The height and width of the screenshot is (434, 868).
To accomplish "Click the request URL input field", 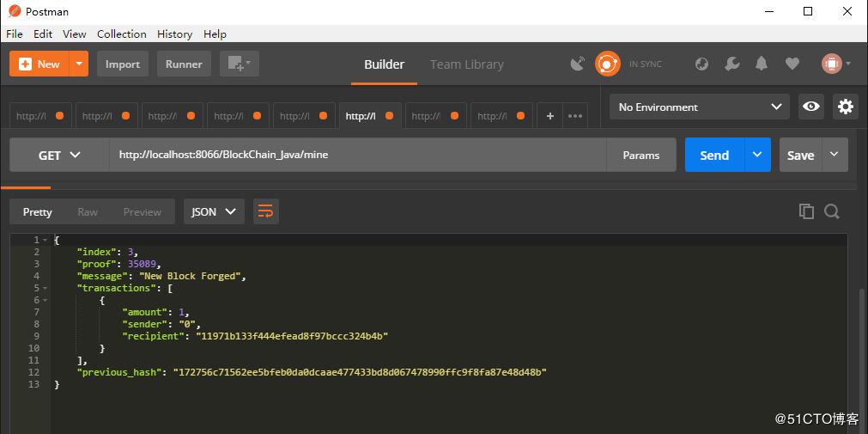I will (x=357, y=156).
